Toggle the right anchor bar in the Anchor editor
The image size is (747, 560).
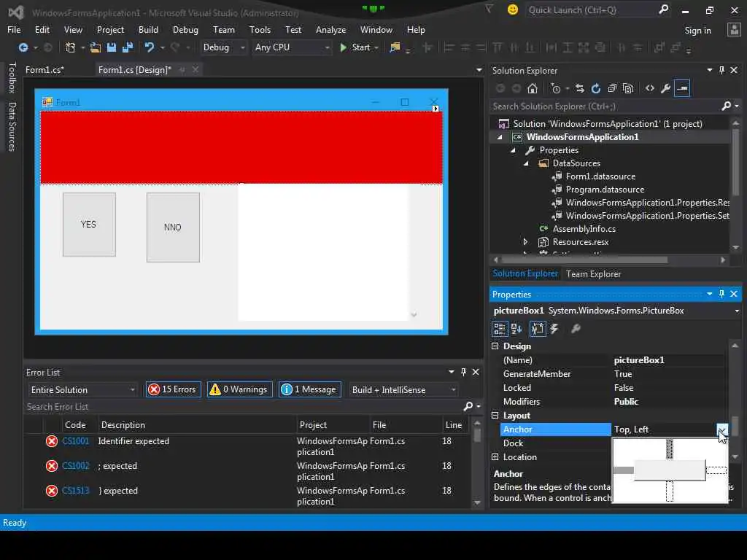coord(716,470)
